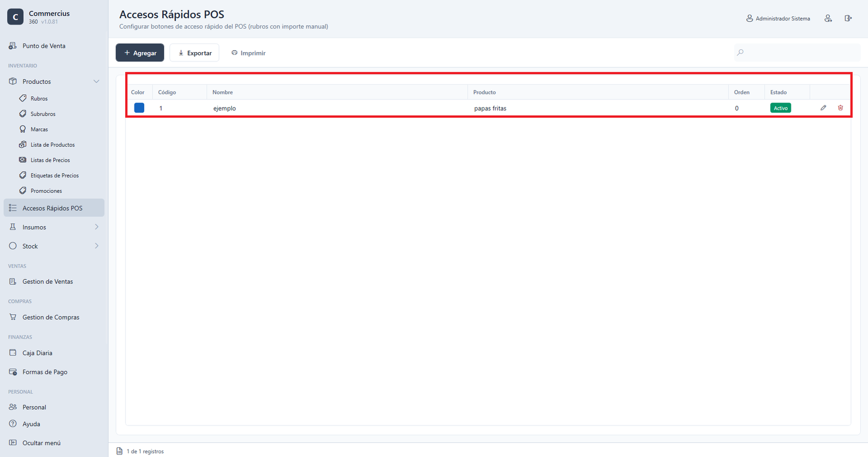The height and width of the screenshot is (457, 868).
Task: Click the Exportar button
Action: pos(194,53)
